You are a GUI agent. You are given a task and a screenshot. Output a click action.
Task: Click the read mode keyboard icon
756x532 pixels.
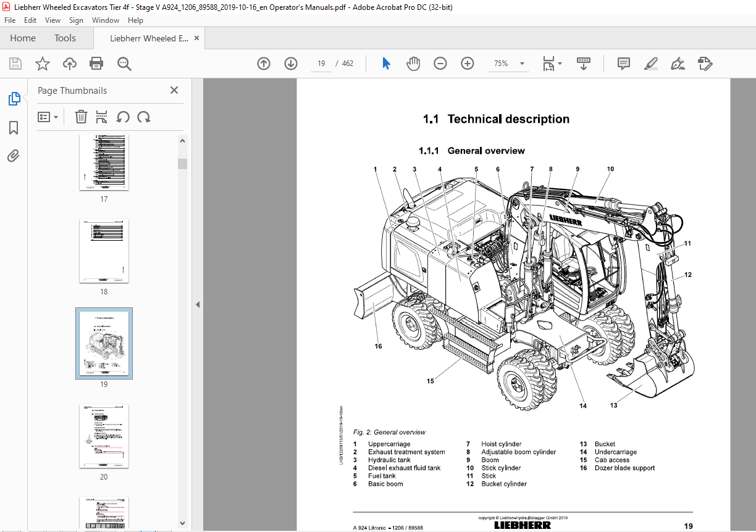584,64
